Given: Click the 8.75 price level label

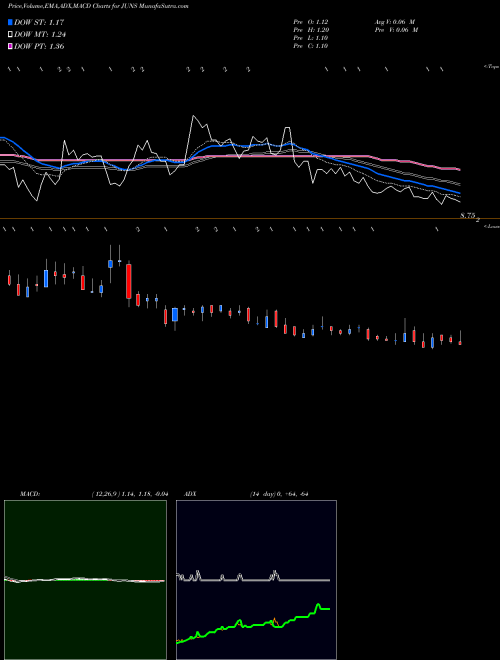Looking at the screenshot, I should [468, 216].
